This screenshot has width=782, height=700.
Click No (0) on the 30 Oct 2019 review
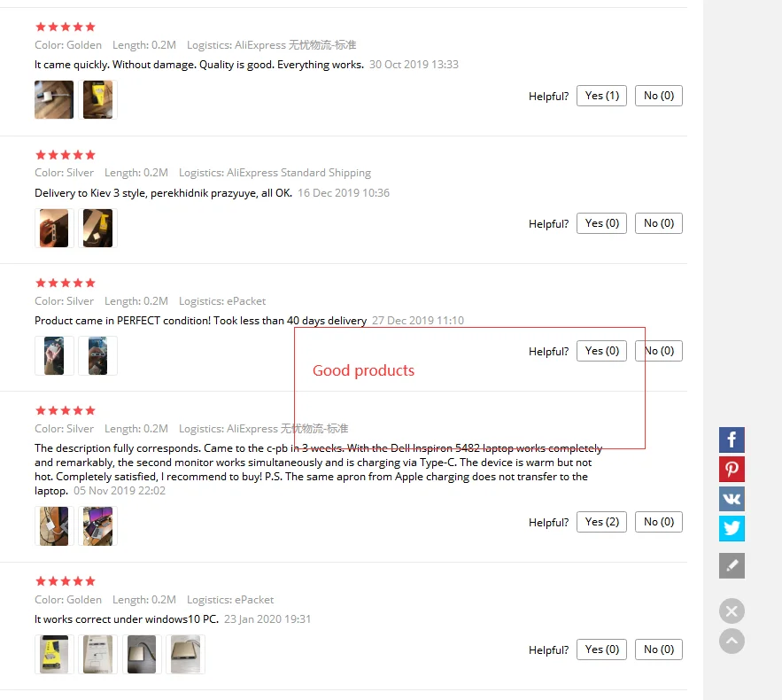[658, 96]
